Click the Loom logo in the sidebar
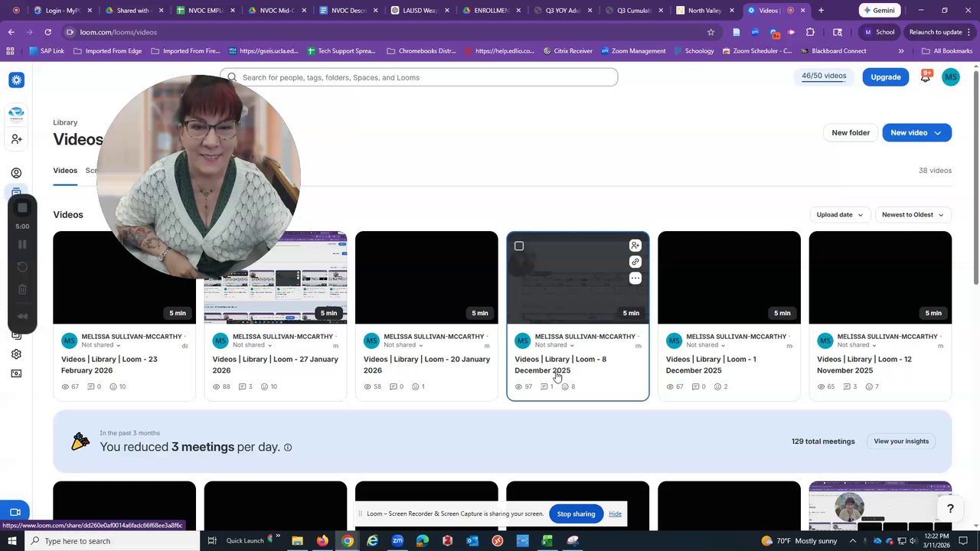The height and width of the screenshot is (551, 980). [16, 80]
